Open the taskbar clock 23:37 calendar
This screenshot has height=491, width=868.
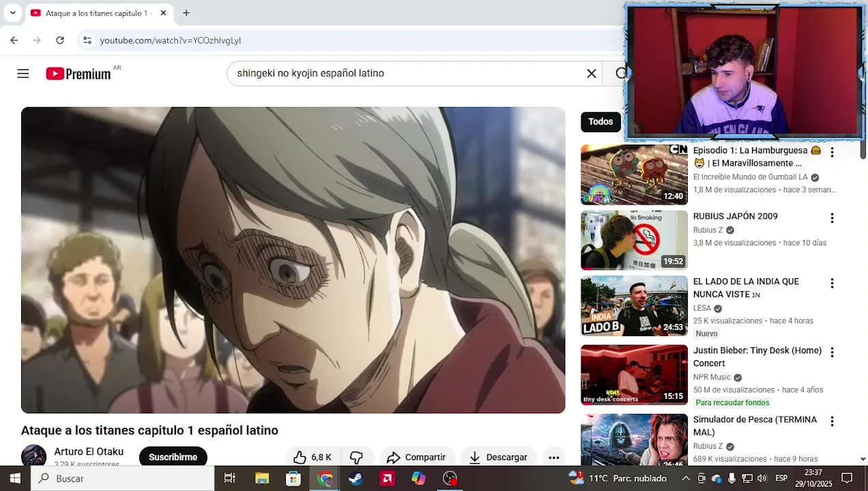click(813, 478)
